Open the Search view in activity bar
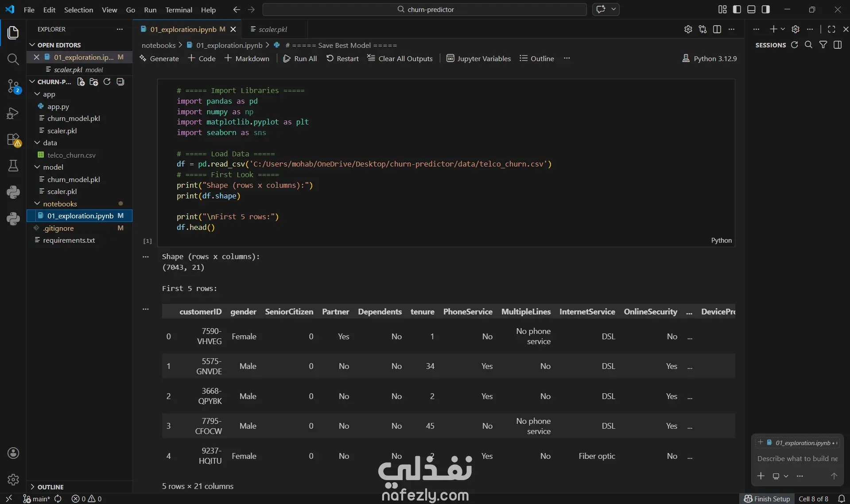The image size is (850, 504). point(13,59)
